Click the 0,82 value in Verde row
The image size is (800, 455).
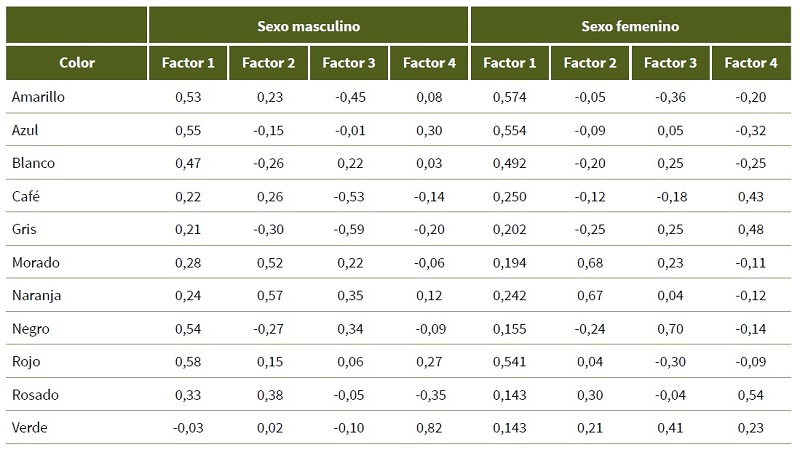click(429, 427)
